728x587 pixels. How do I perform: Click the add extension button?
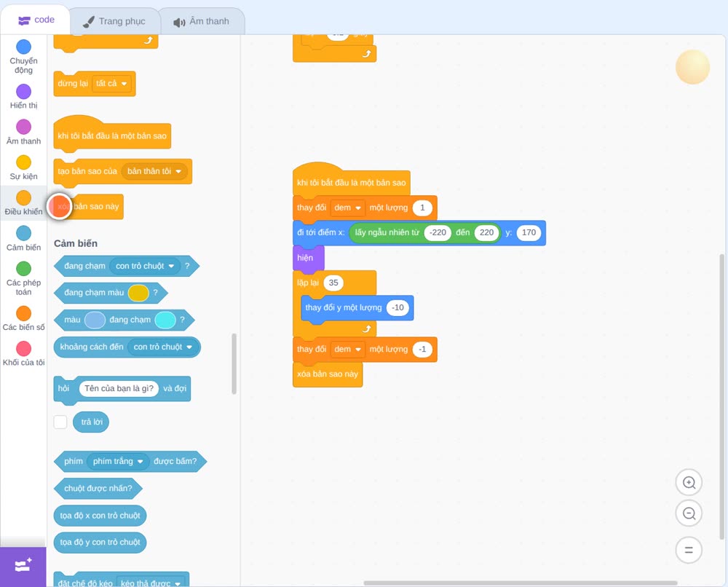coord(23,566)
